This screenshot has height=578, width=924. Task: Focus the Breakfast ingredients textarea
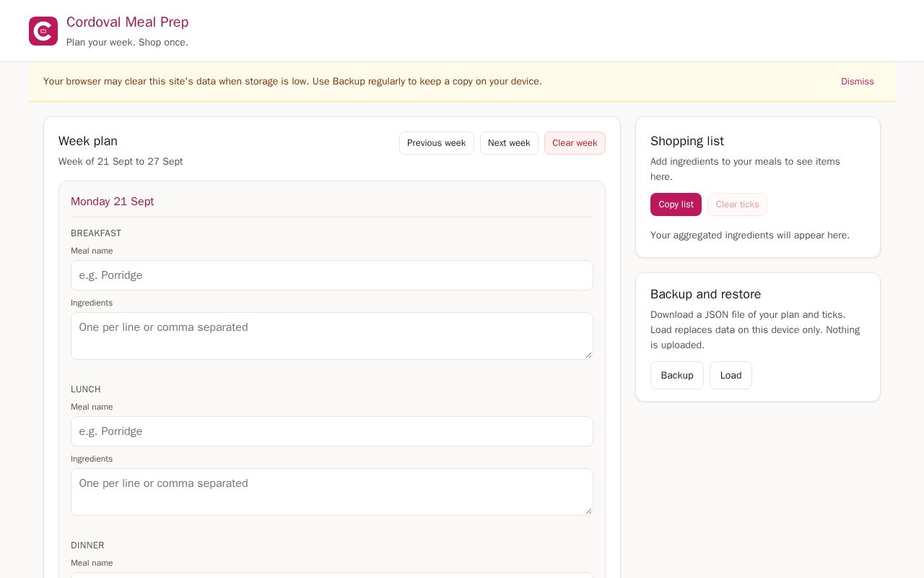pos(332,336)
